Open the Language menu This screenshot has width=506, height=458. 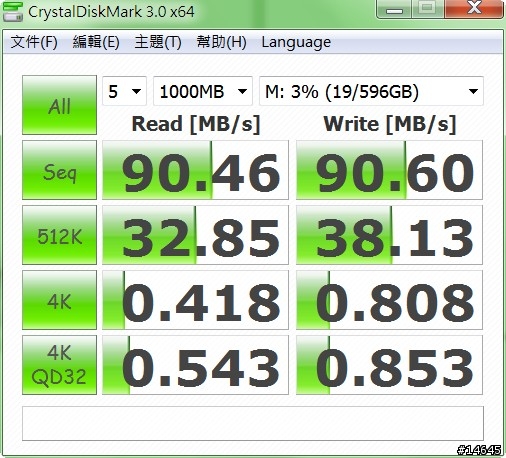(296, 42)
